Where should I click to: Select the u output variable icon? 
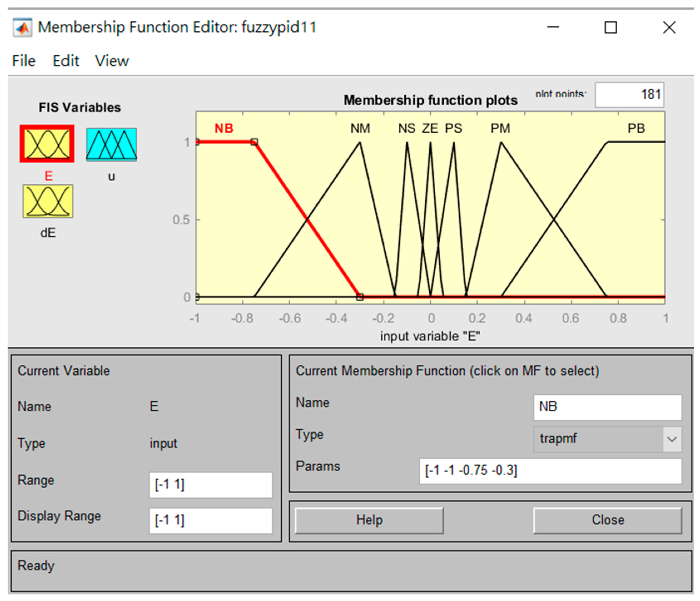pyautogui.click(x=111, y=144)
